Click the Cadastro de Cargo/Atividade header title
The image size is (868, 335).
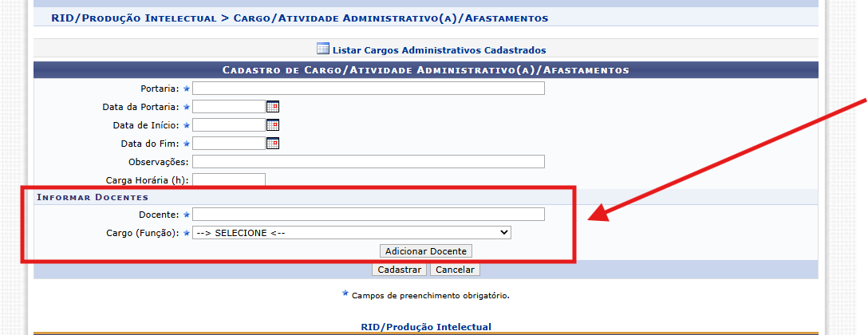click(x=425, y=70)
